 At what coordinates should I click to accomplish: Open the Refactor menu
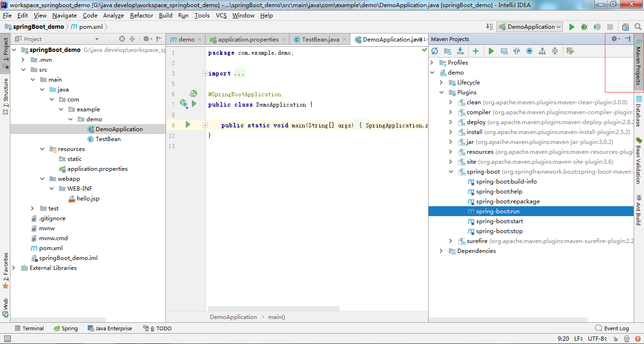tap(141, 16)
